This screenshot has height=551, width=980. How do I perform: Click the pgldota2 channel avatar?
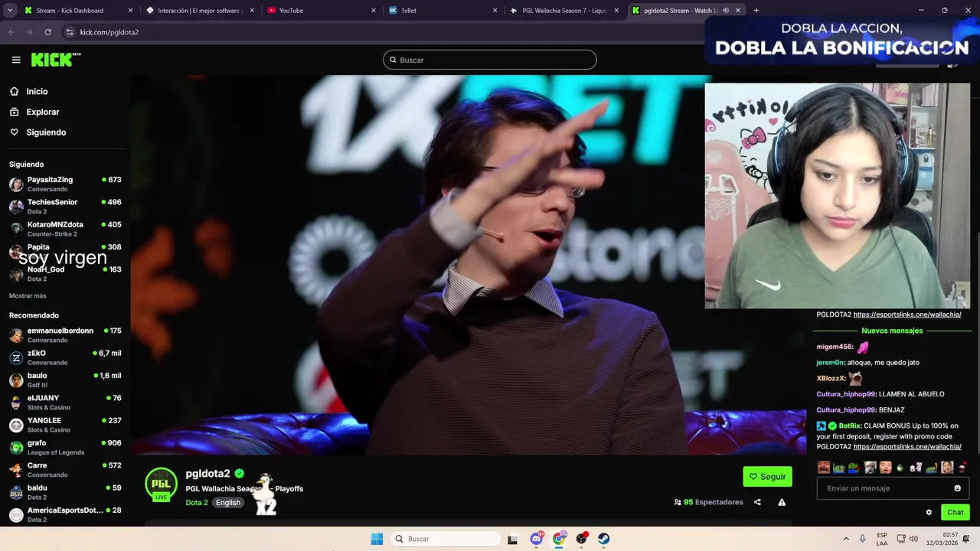click(x=161, y=484)
